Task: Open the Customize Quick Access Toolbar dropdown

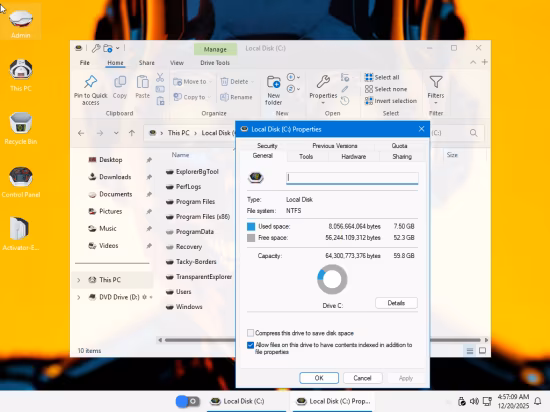Action: coord(118,48)
